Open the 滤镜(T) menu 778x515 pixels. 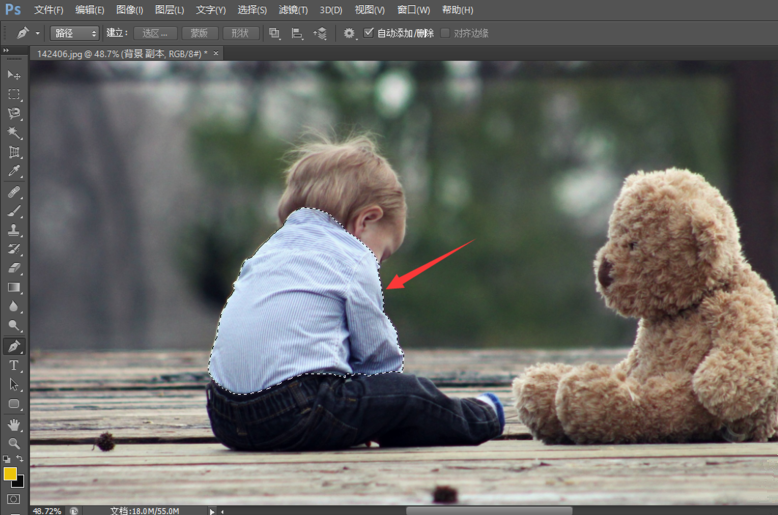tap(294, 10)
